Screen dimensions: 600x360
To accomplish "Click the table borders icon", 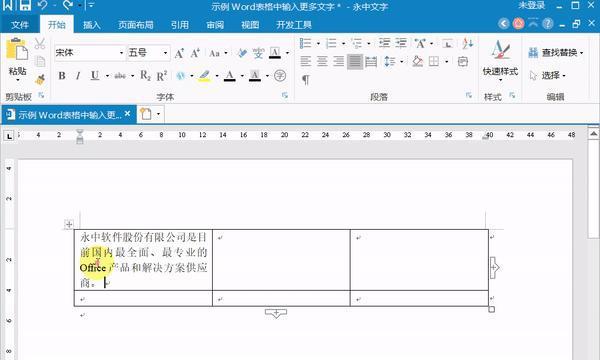I will (x=434, y=61).
